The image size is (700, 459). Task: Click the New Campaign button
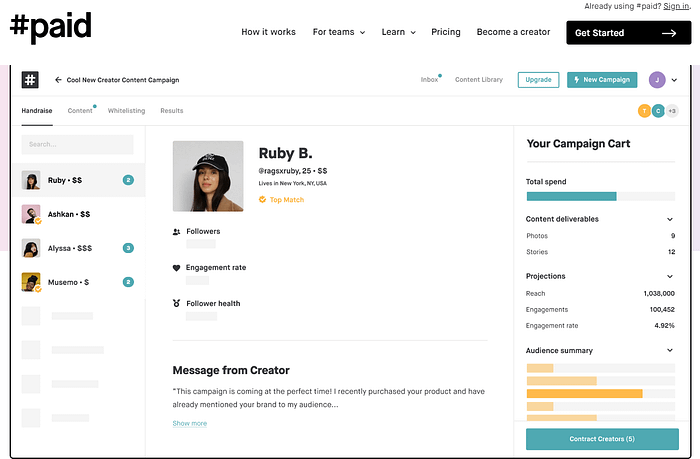tap(602, 80)
